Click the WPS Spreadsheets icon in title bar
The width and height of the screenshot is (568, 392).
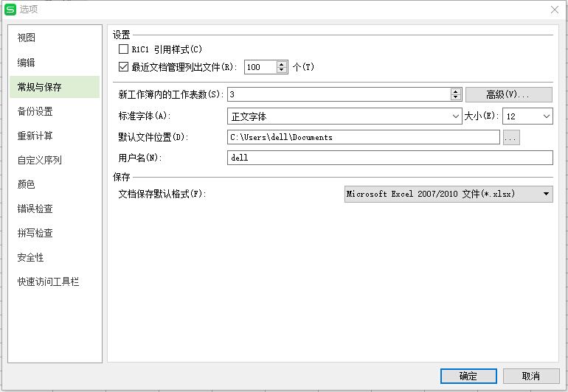coord(10,9)
